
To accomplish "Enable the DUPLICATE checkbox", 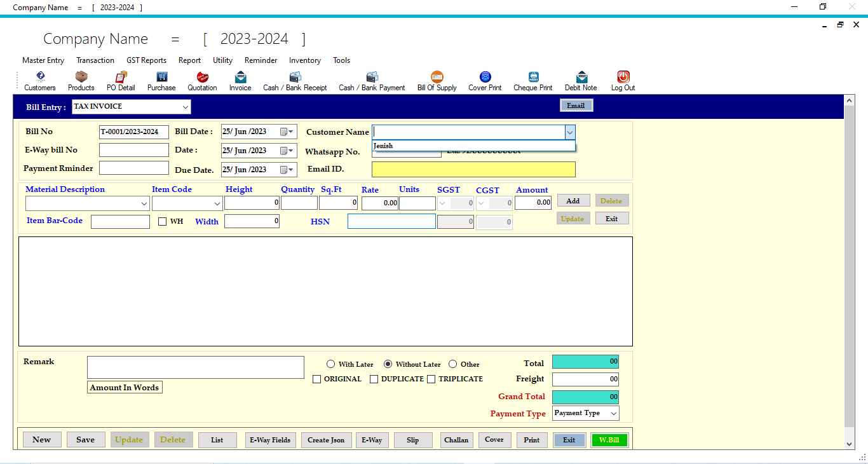I will [374, 379].
